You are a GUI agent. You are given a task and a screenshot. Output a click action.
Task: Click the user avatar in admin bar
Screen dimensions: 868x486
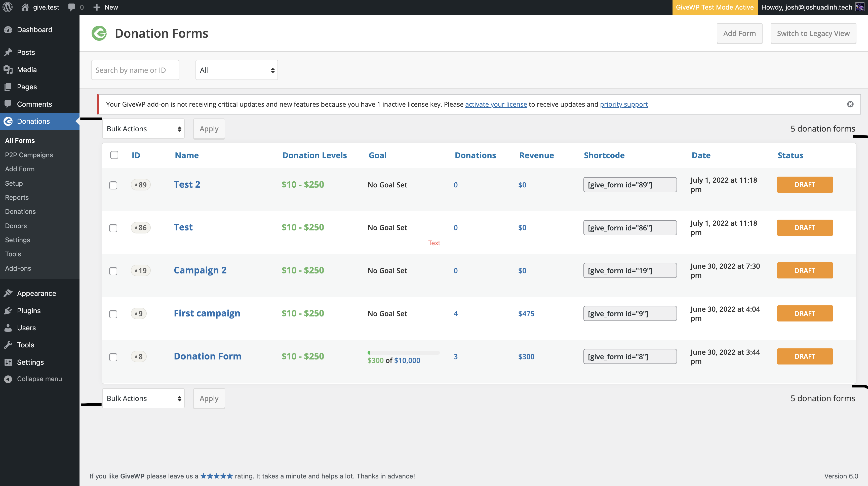(860, 7)
